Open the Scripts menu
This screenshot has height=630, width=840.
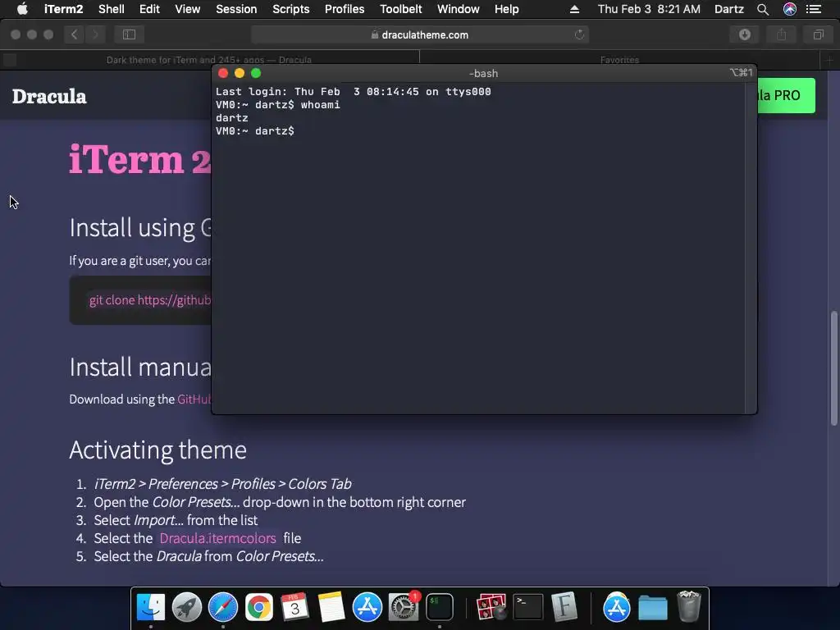pyautogui.click(x=291, y=9)
